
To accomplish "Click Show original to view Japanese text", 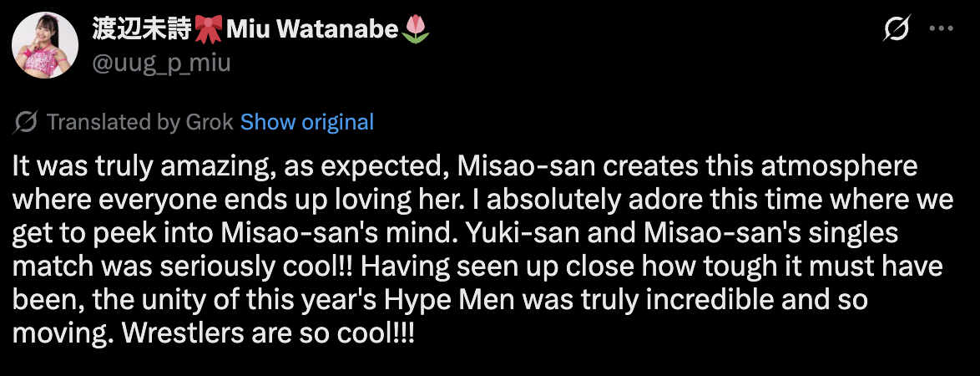I will [x=306, y=122].
